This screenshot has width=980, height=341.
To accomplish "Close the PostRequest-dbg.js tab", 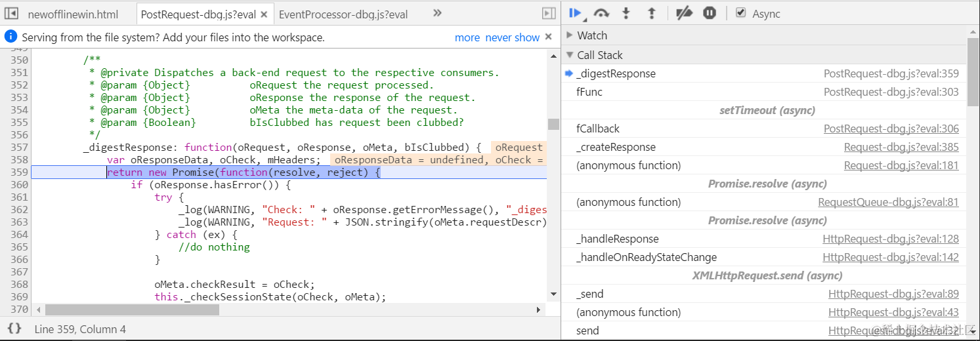I will (264, 14).
